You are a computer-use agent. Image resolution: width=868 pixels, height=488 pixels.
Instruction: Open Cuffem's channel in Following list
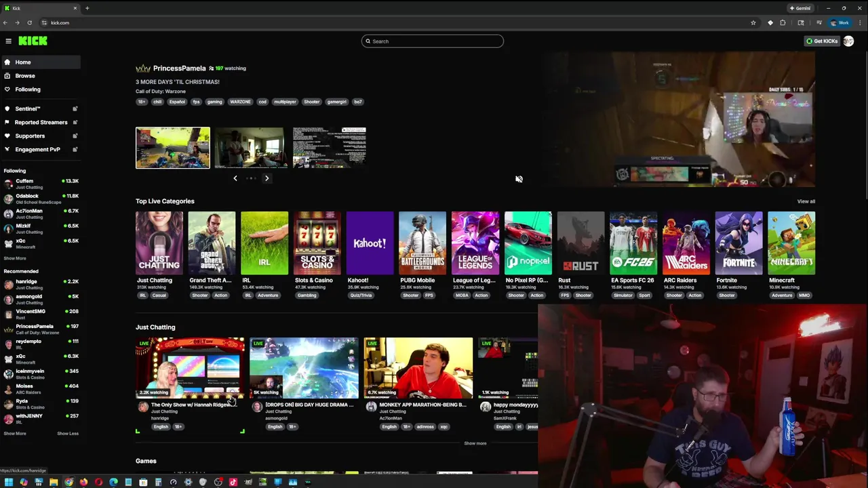coord(41,184)
